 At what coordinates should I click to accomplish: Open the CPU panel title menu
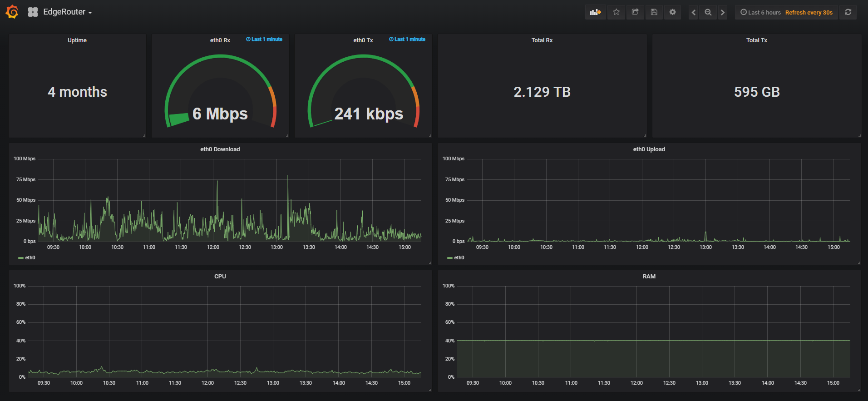click(x=220, y=276)
